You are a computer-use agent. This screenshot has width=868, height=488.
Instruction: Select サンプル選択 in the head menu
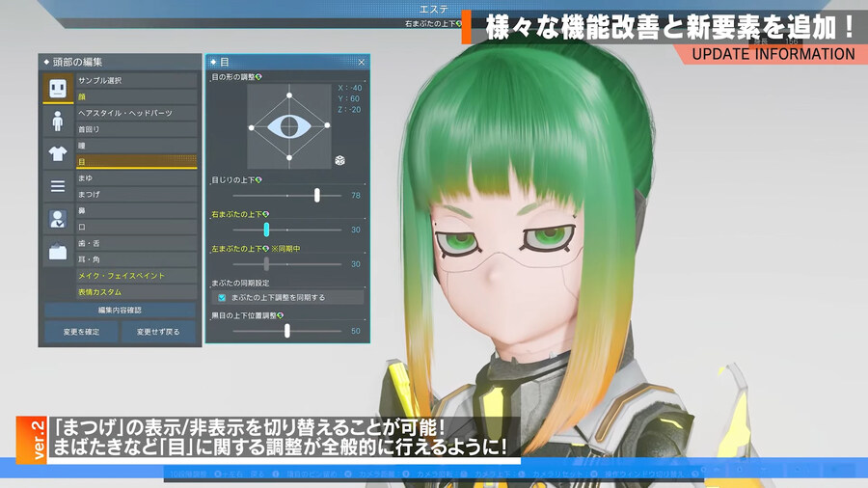tap(136, 80)
